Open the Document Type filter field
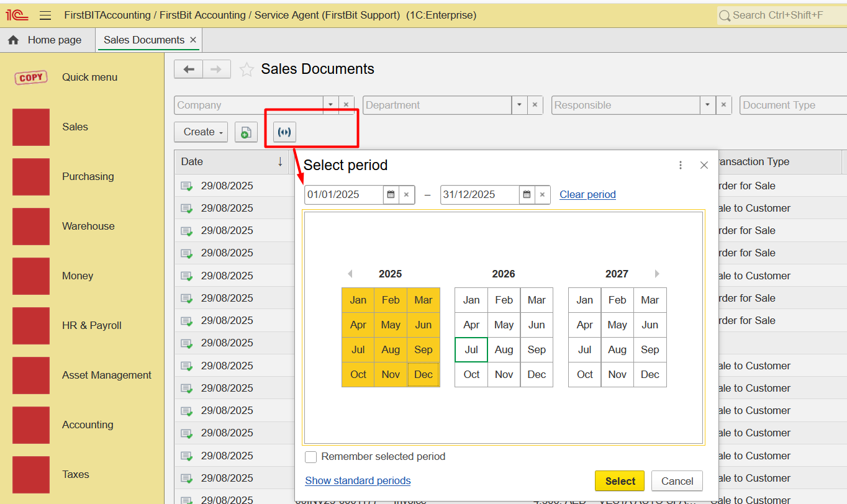 point(793,106)
